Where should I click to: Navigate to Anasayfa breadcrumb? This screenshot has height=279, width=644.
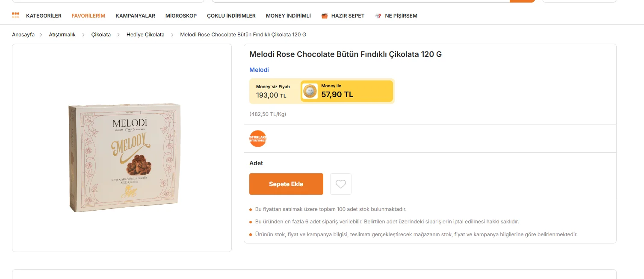(x=23, y=35)
